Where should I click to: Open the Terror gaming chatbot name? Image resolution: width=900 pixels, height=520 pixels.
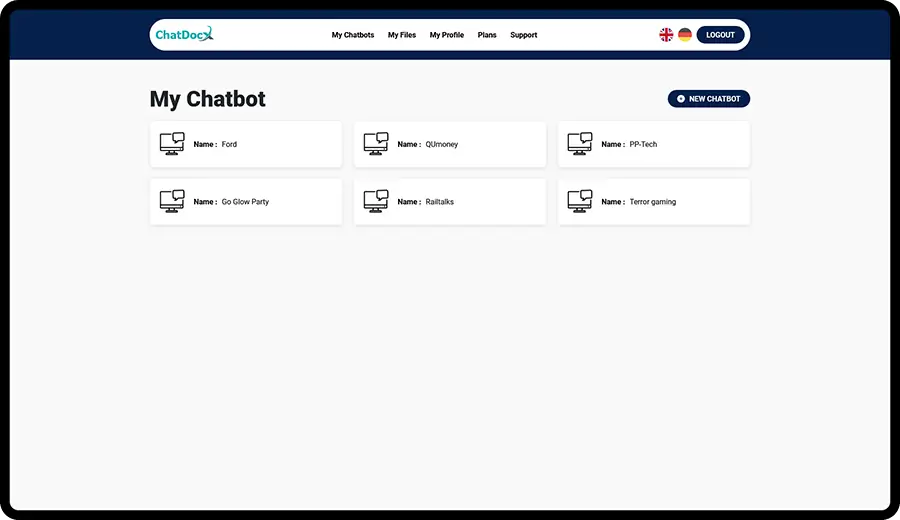(652, 202)
